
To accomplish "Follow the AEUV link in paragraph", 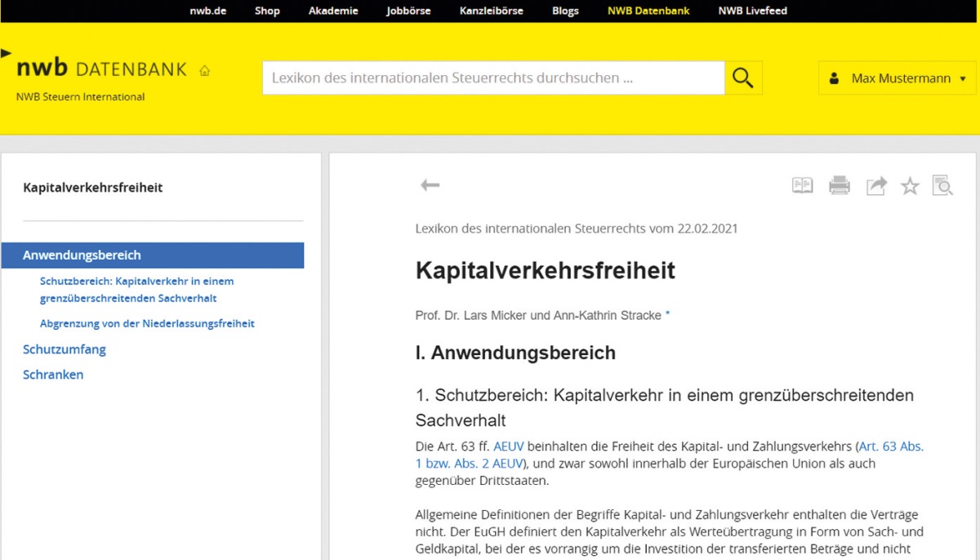I will (x=508, y=447).
